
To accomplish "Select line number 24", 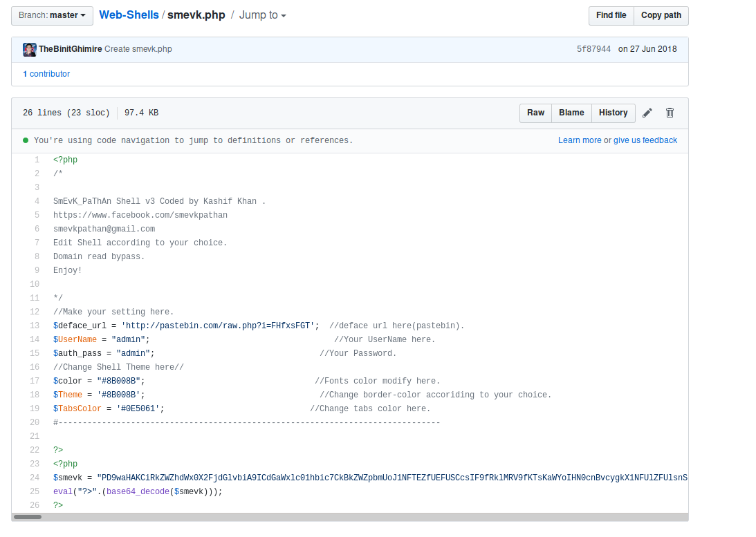I will 34,478.
